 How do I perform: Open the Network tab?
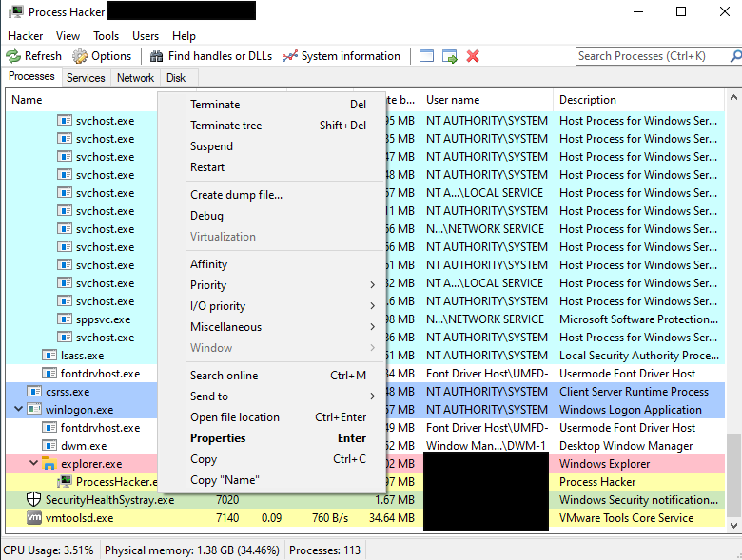pos(135,78)
